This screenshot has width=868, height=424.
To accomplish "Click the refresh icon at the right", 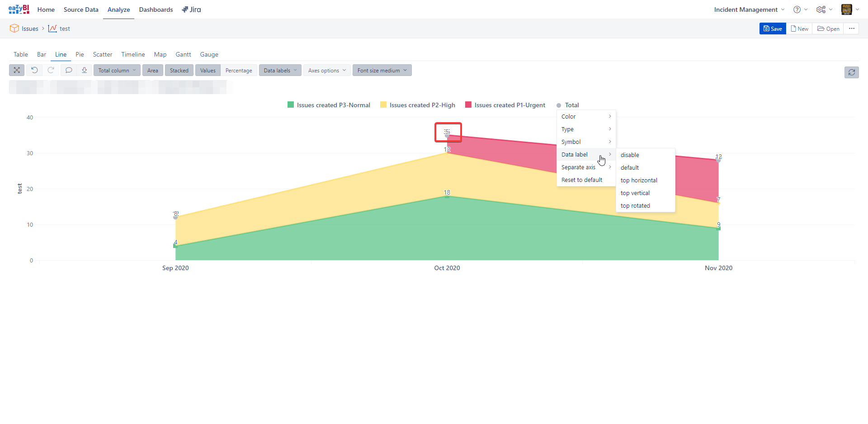I will tap(851, 72).
